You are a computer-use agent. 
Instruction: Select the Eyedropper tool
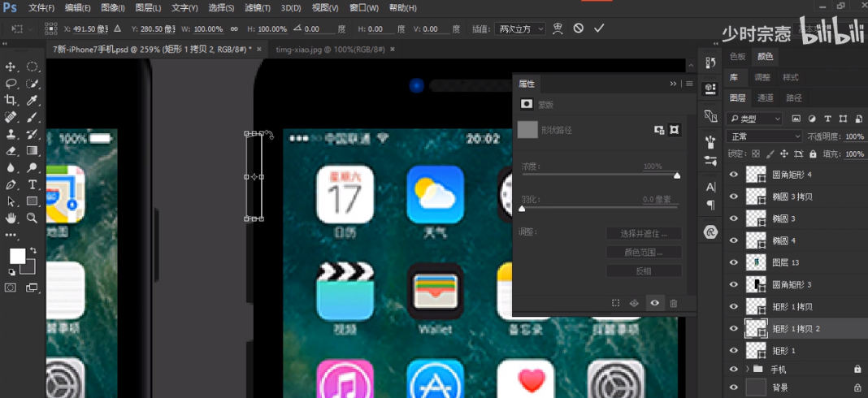(x=33, y=100)
